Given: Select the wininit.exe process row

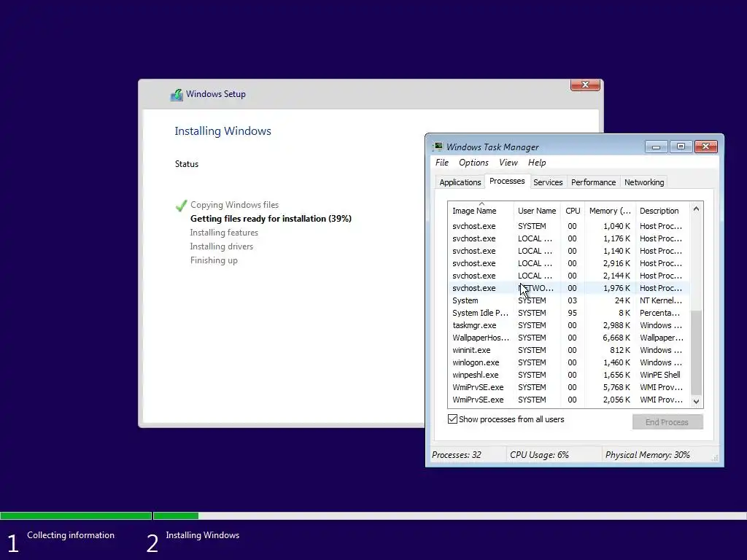Looking at the screenshot, I should [569, 350].
